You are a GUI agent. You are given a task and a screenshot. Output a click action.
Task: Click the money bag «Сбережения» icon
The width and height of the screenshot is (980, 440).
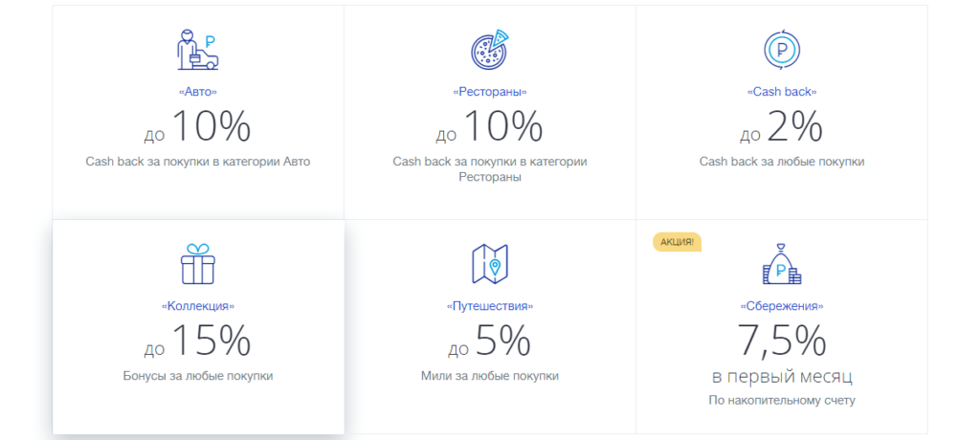point(781,263)
